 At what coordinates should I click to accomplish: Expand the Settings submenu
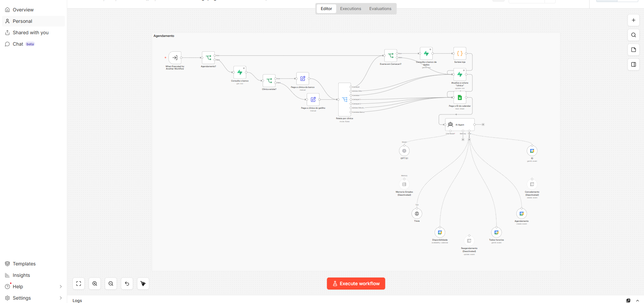(x=61, y=298)
